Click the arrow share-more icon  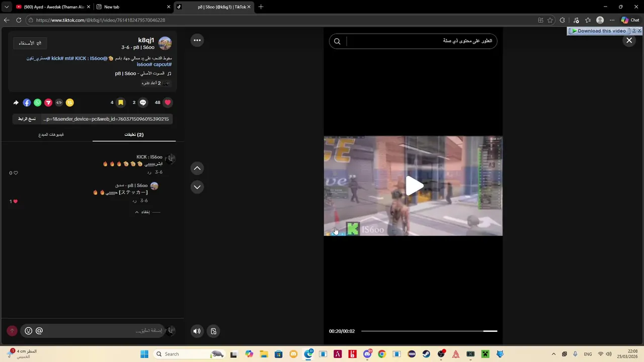(x=16, y=103)
